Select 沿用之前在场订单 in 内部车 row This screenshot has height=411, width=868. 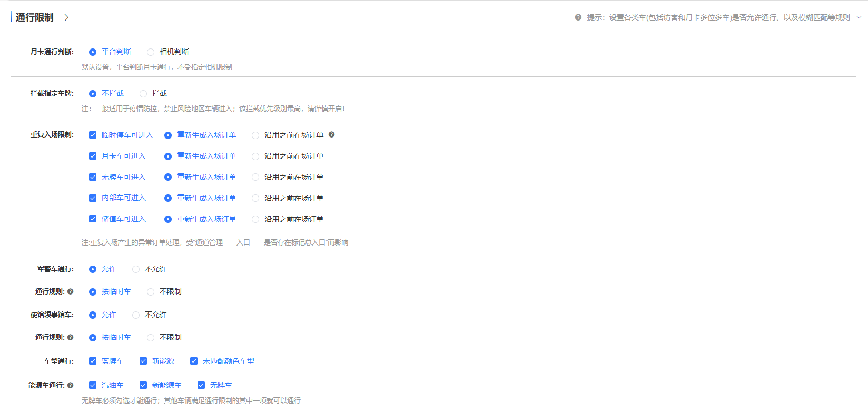pos(255,198)
